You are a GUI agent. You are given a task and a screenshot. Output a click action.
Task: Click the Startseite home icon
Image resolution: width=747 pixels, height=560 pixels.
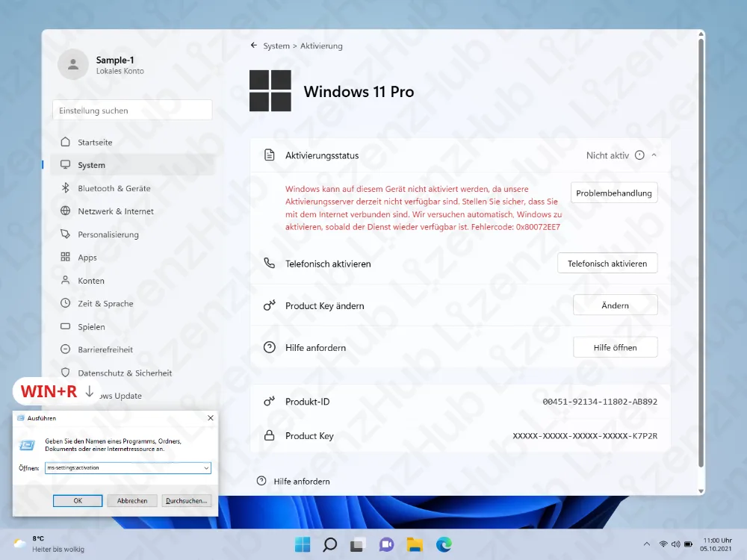66,142
